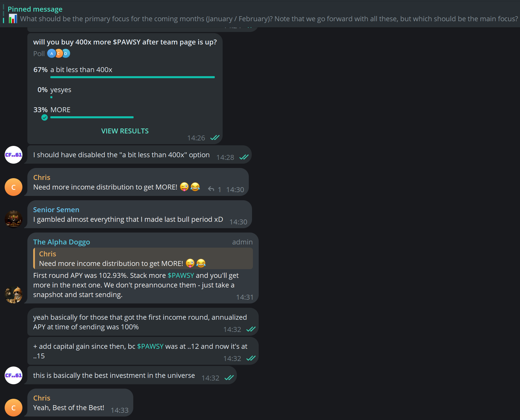Open Senior Semen sender name
This screenshot has width=520, height=420.
click(56, 210)
